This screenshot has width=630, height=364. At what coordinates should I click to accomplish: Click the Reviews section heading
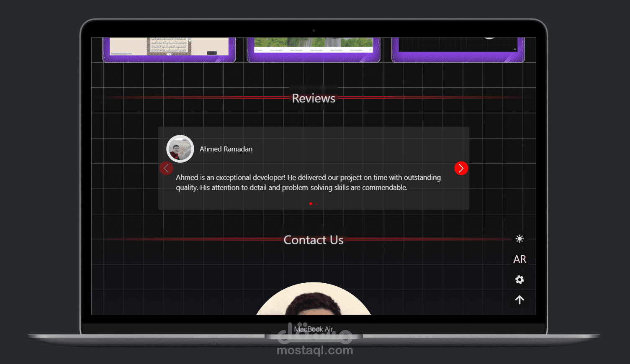tap(314, 98)
